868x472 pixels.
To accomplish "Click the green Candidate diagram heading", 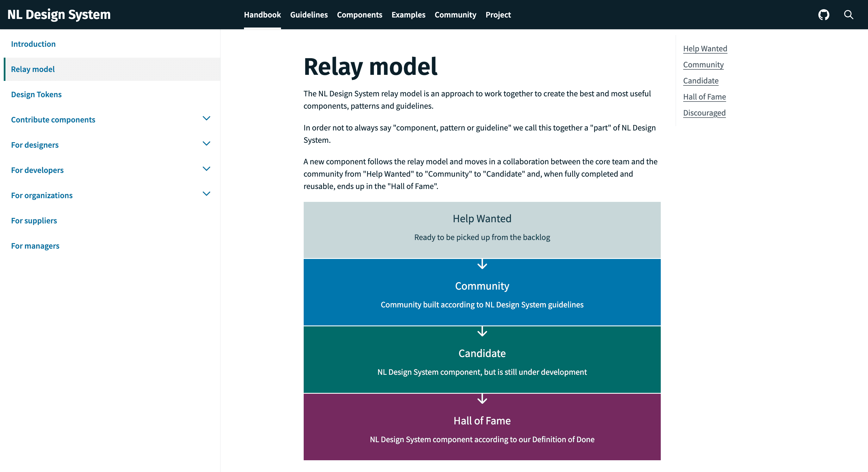I will pos(482,354).
